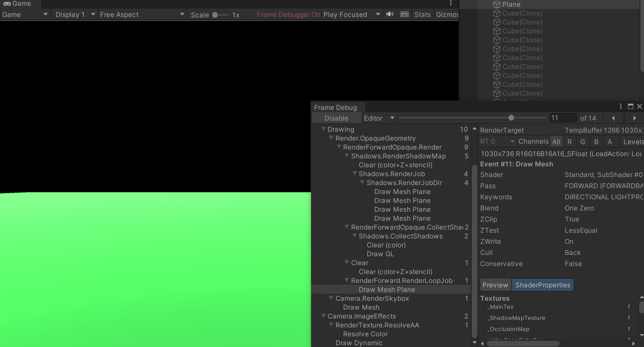The width and height of the screenshot is (644, 347).
Task: Open the Free Aspect dropdown
Action: 142,14
